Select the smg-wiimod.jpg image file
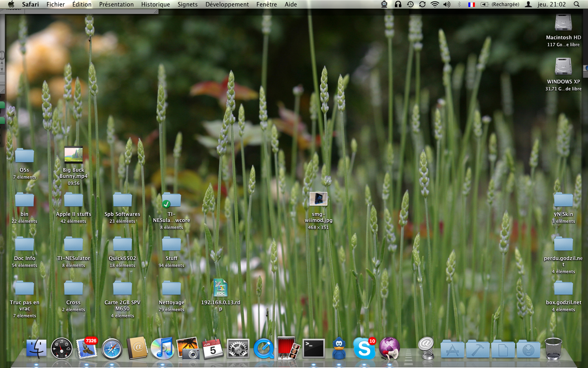This screenshot has height=368, width=588. [318, 199]
